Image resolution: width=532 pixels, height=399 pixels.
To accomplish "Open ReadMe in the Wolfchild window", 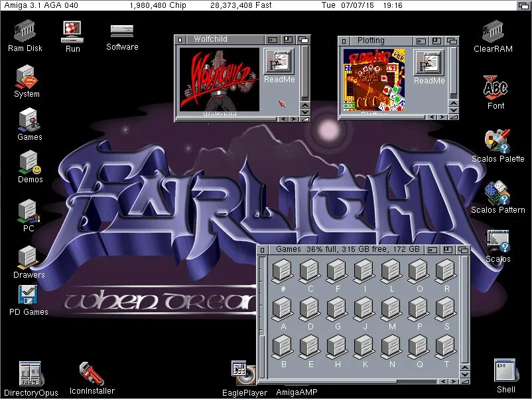I will [279, 66].
